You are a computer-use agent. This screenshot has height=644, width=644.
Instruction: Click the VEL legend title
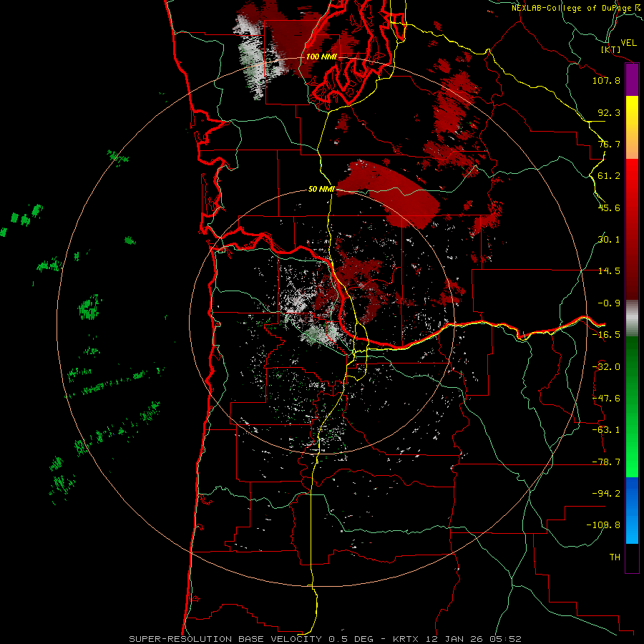click(x=628, y=42)
